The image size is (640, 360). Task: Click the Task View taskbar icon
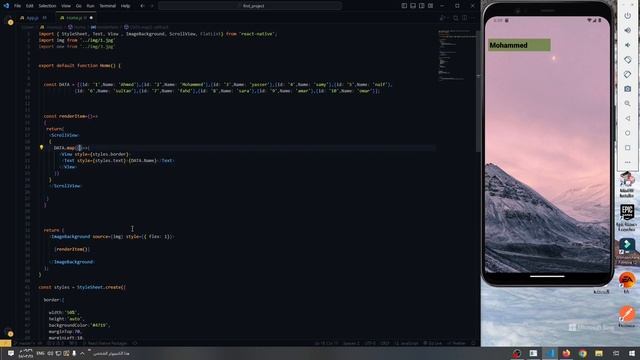(x=616, y=353)
